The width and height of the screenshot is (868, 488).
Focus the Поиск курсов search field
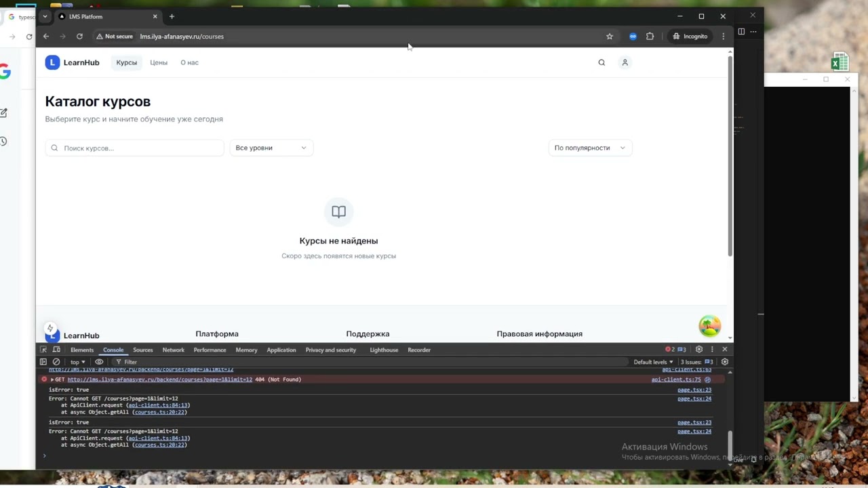pos(134,148)
